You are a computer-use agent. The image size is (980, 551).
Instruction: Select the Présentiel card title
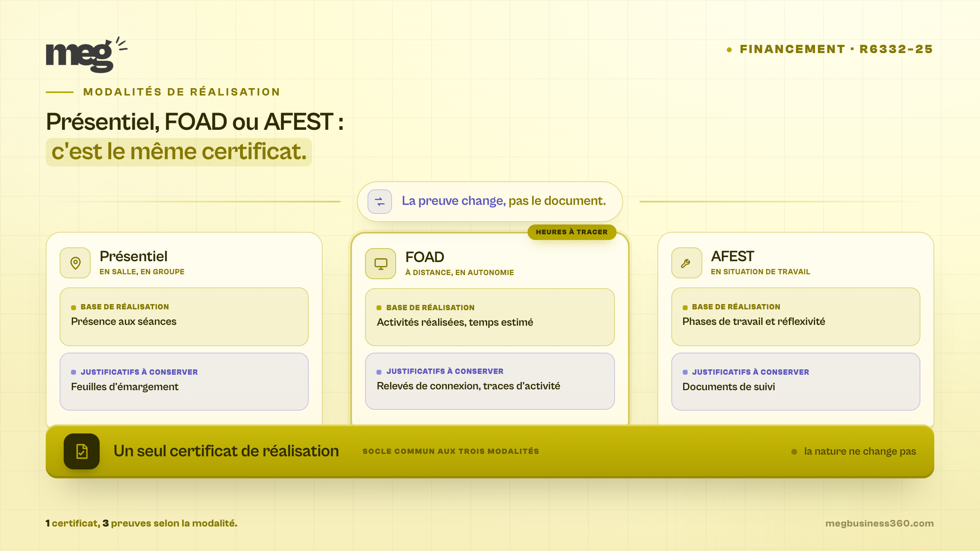(134, 256)
